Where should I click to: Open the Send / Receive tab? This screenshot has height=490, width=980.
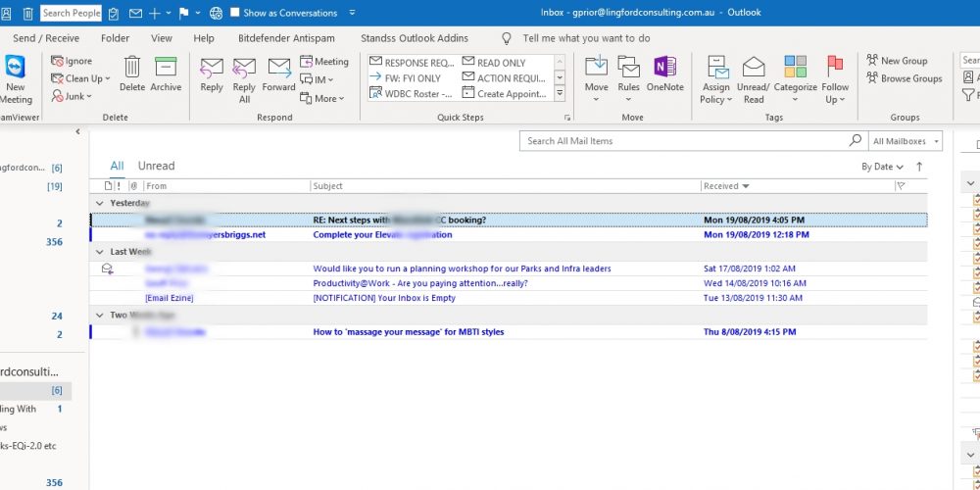(x=46, y=38)
